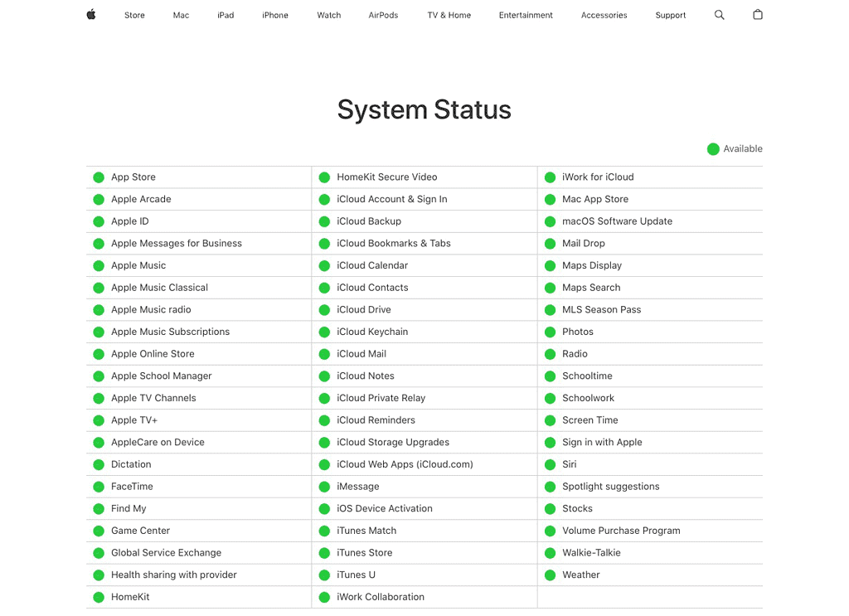The width and height of the screenshot is (849, 616).
Task: Click the Apple Music Classical entry
Action: coord(159,288)
